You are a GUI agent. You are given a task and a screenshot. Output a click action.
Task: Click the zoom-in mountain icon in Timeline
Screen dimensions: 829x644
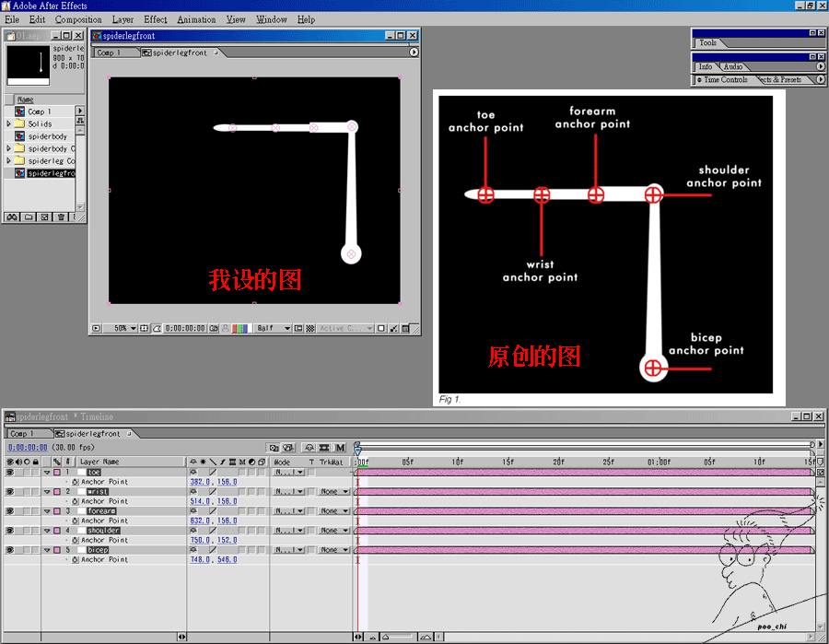pos(426,638)
